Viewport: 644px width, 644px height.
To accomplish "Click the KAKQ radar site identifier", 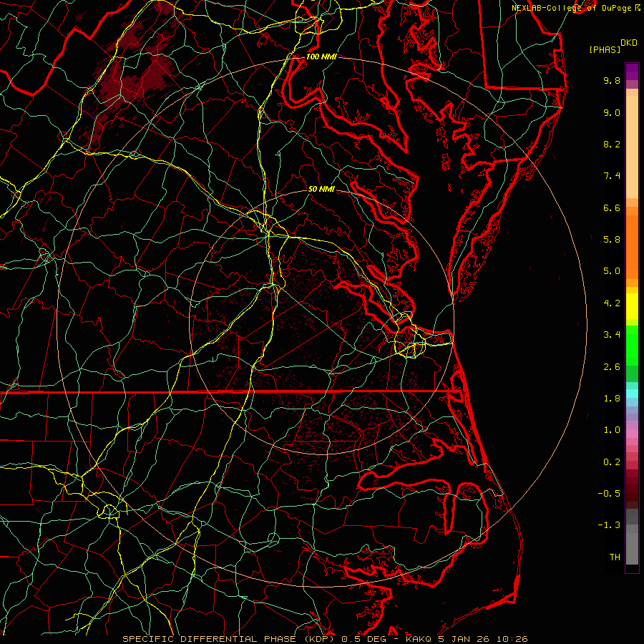I will (x=418, y=639).
